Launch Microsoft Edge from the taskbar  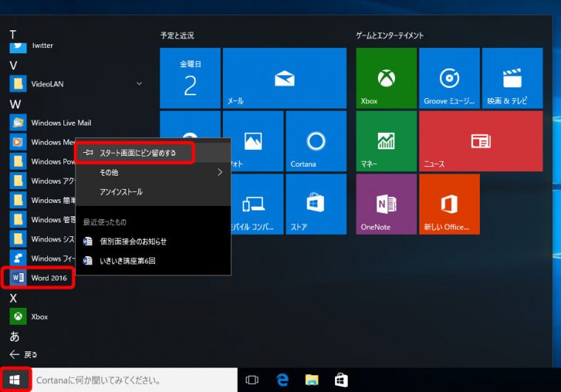[x=282, y=380]
